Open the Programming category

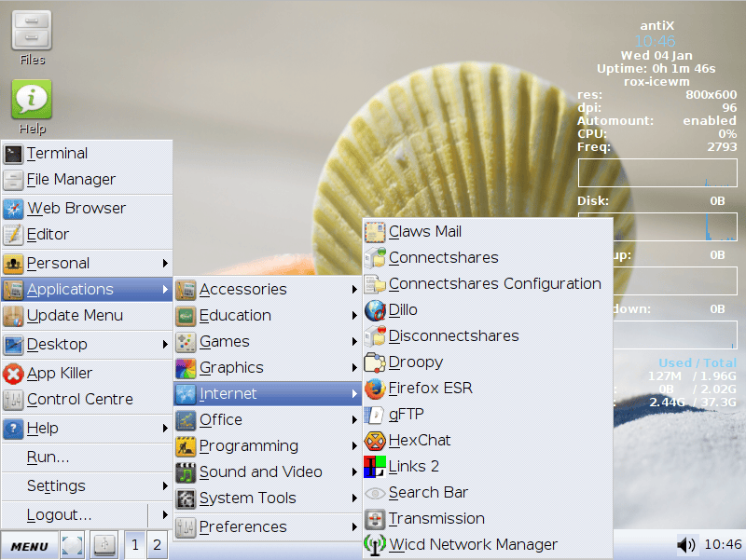point(268,446)
